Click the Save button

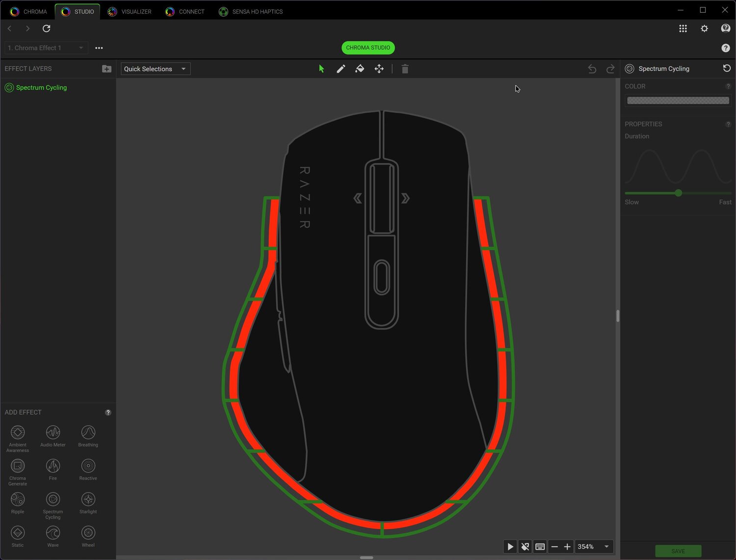coord(678,551)
